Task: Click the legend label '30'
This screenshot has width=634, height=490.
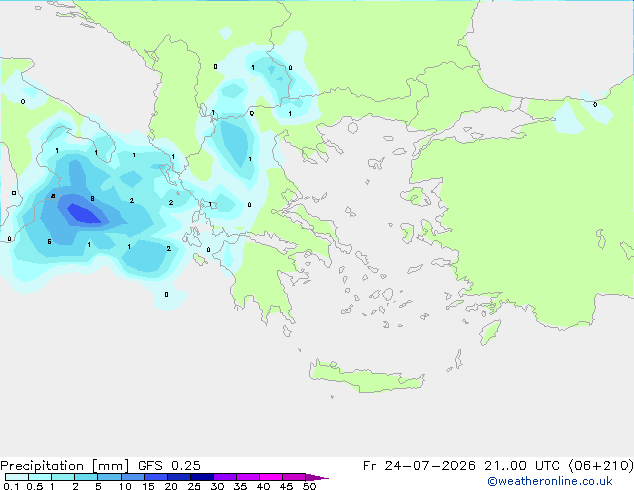Action: click(x=217, y=486)
